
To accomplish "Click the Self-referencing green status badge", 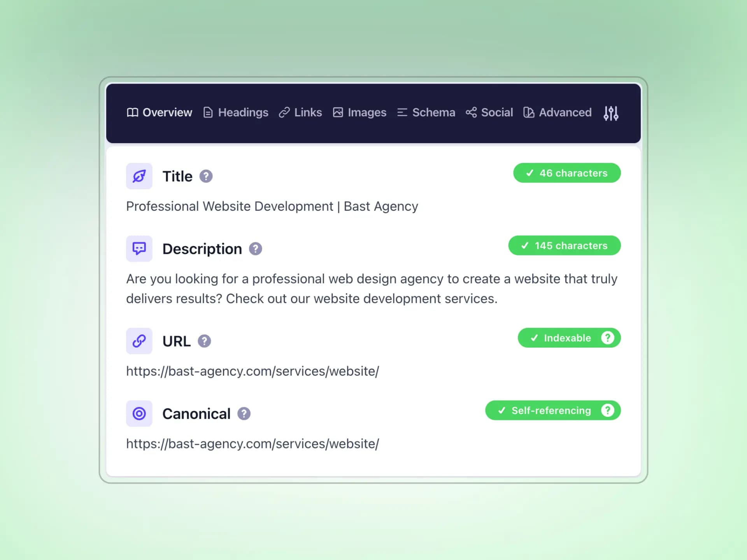I will click(553, 411).
